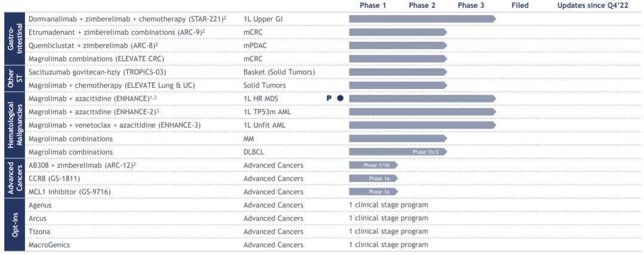Select the Phase 3 column header
644x255 pixels.
point(471,5)
